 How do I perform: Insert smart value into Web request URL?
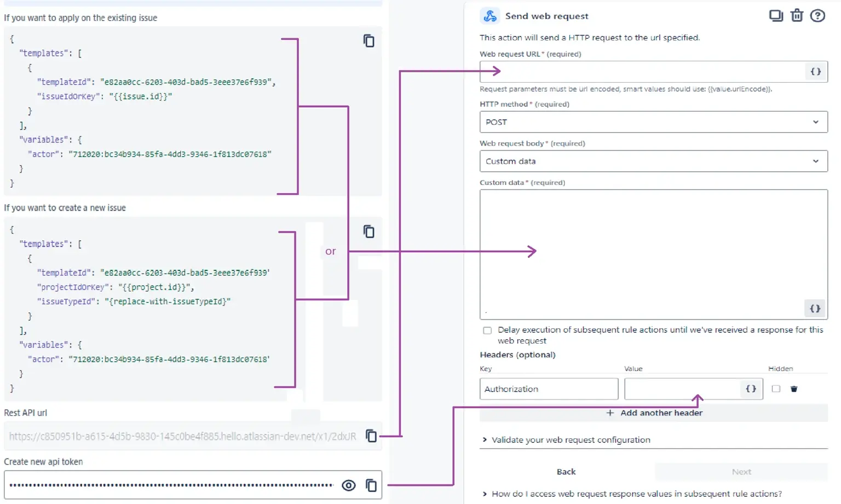click(815, 71)
